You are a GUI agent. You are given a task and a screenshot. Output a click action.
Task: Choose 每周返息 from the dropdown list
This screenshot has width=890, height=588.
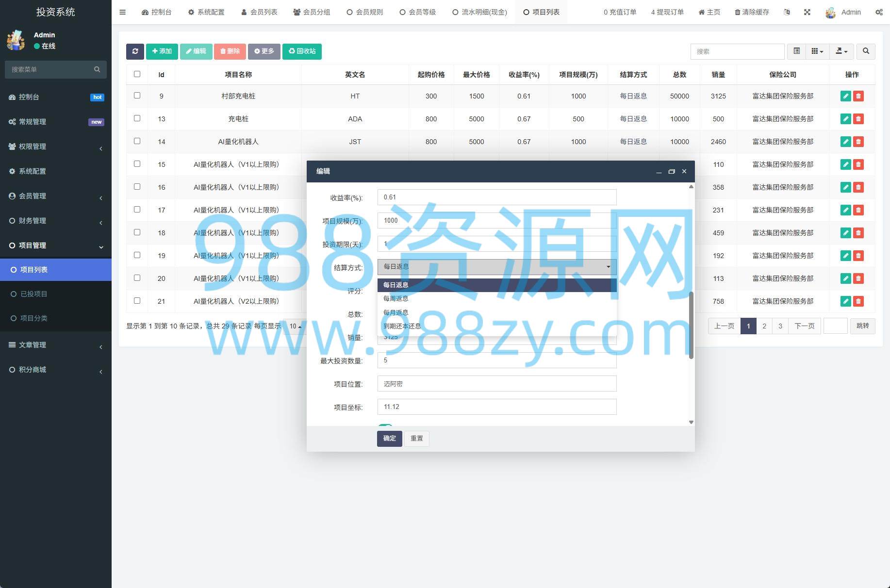pyautogui.click(x=396, y=299)
